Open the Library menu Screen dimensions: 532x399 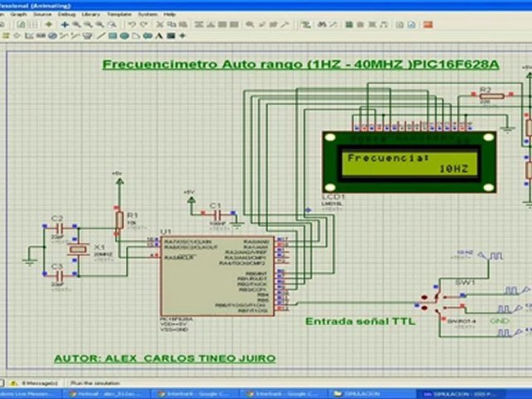[90, 14]
